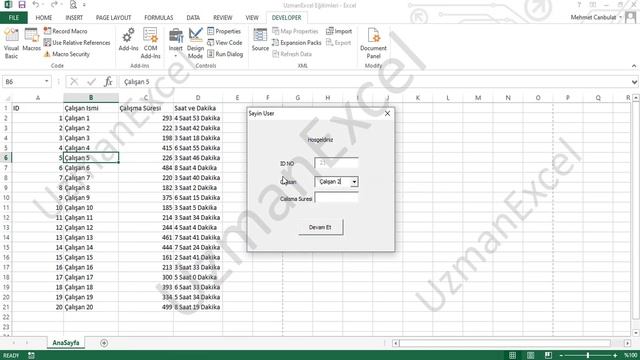Image resolution: width=640 pixels, height=360 pixels.
Task: Start Record Macro
Action: (x=65, y=31)
